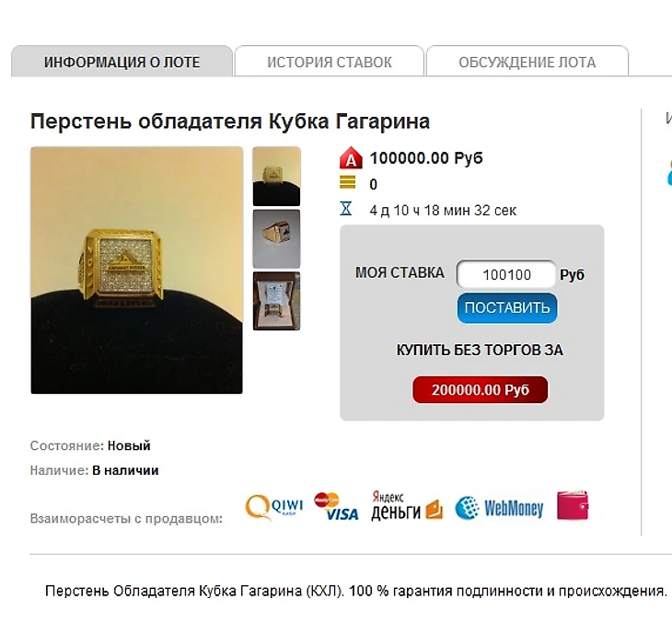Click the Поставить bid button

(x=507, y=307)
